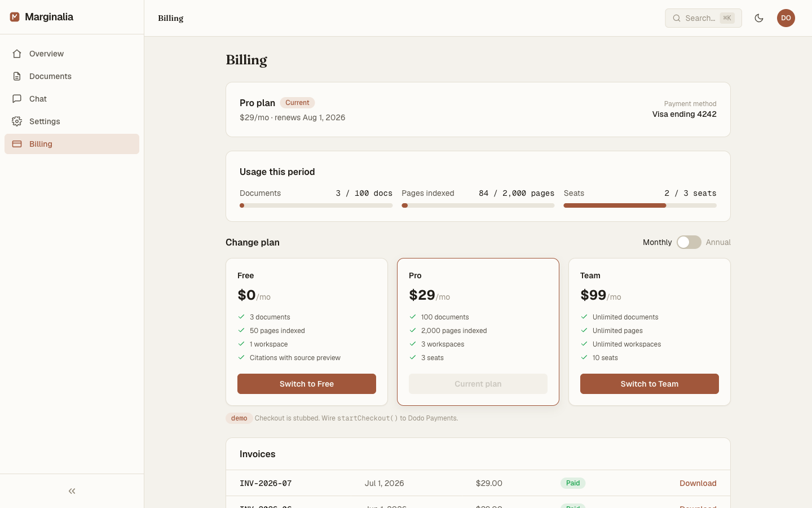Click the startCheckout() code text
The height and width of the screenshot is (508, 812).
pos(368,418)
